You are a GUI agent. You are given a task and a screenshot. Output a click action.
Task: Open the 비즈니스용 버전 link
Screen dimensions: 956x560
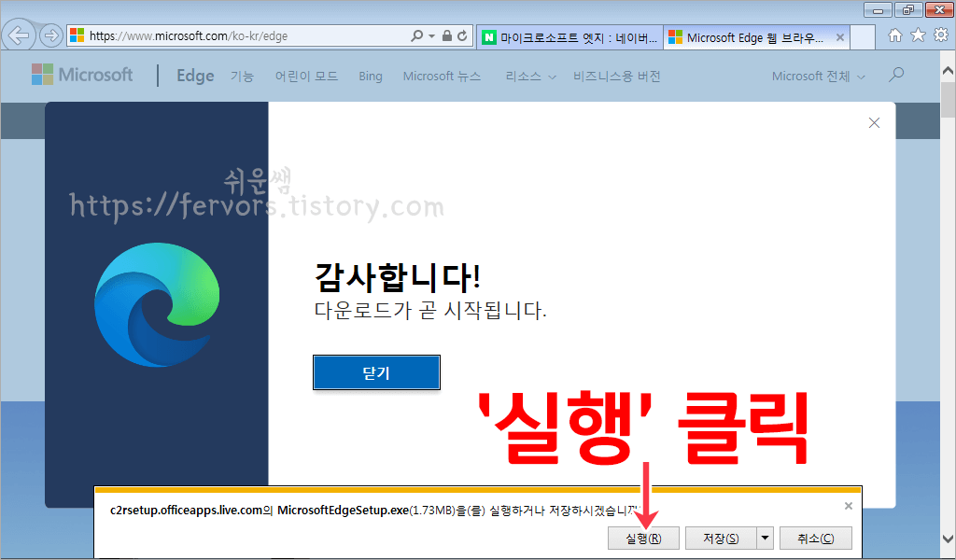coord(616,77)
